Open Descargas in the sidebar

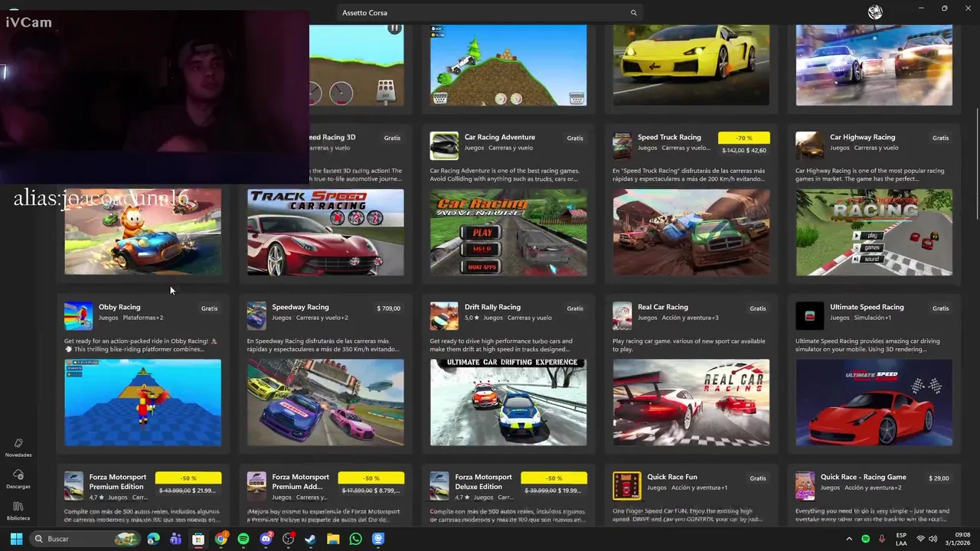18,479
